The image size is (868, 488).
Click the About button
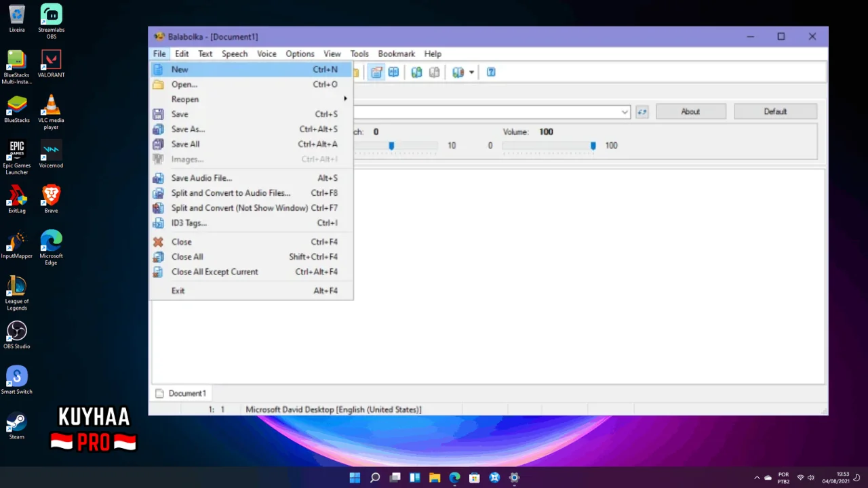[690, 112]
